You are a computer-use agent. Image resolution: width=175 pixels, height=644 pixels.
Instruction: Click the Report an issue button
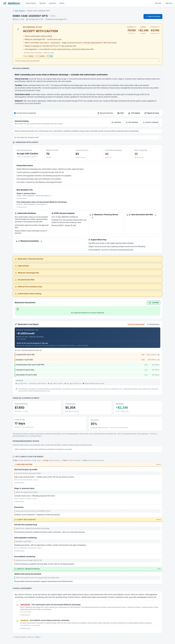click(152, 113)
